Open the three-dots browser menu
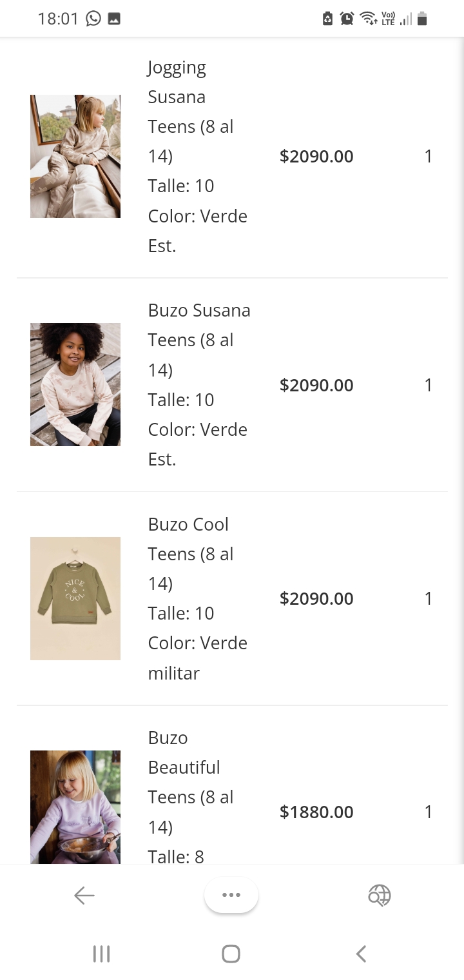Viewport: 464px width, 980px height. coord(231,895)
